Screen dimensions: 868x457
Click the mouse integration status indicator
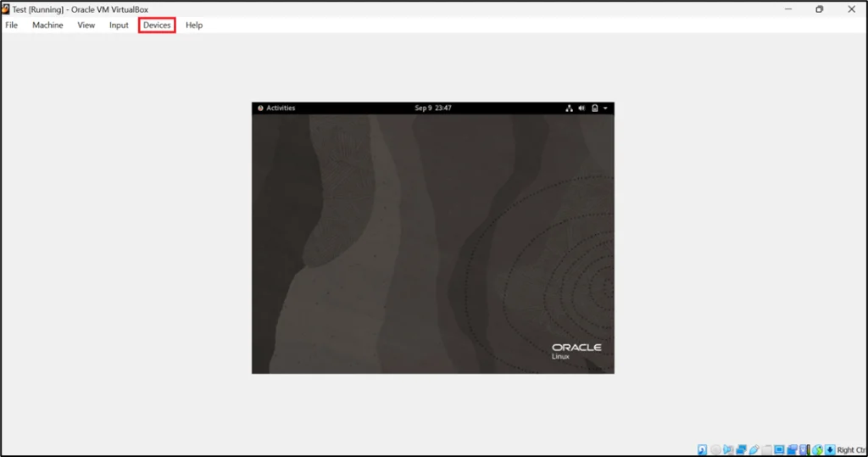818,450
